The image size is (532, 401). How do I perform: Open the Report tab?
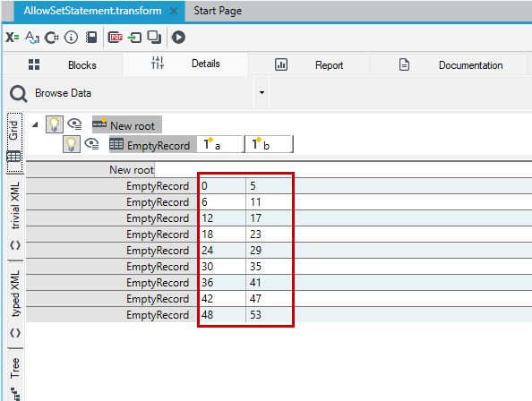309,64
